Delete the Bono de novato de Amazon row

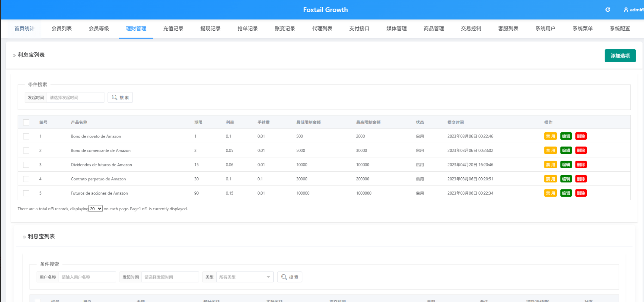point(581,136)
